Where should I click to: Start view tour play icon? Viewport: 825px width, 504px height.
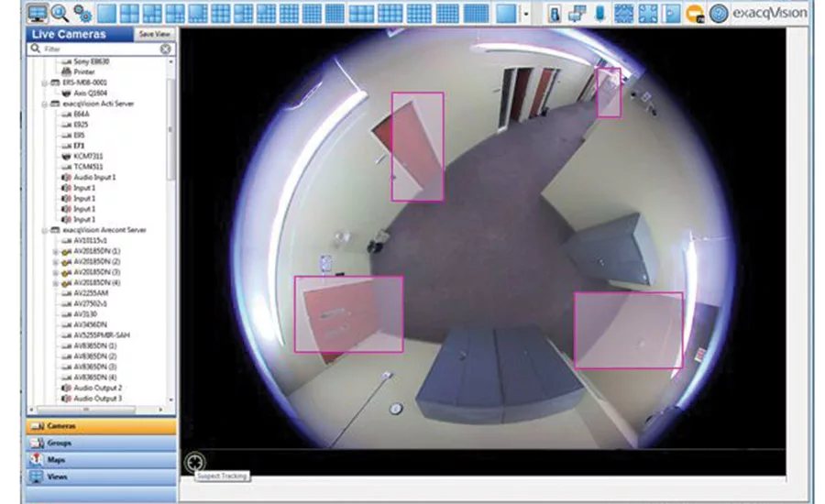[x=671, y=13]
